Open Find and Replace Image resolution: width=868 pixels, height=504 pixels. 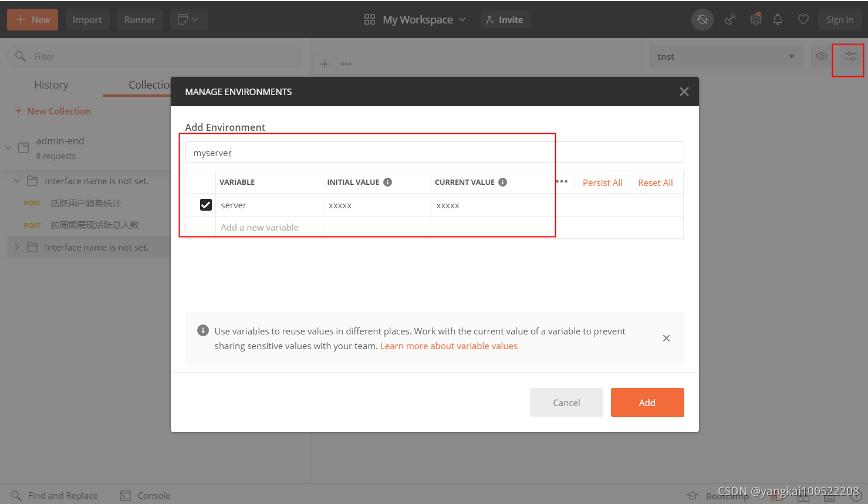tap(55, 495)
